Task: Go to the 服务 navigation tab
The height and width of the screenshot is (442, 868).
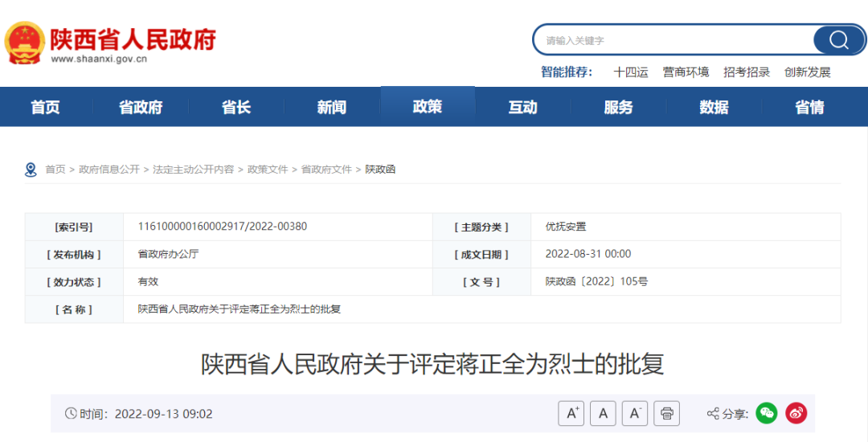Action: pos(618,107)
